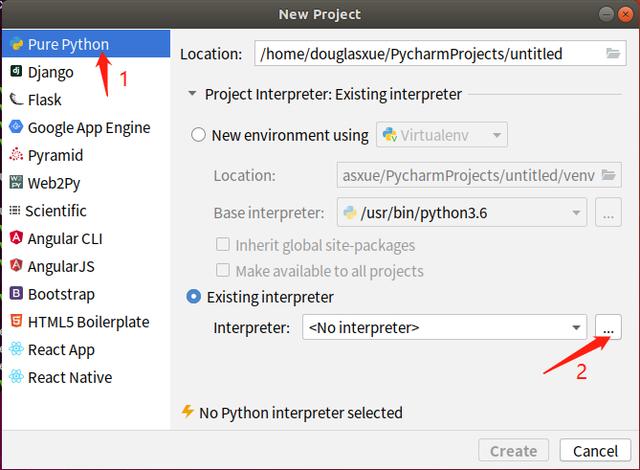The width and height of the screenshot is (640, 470).
Task: Click the HTML5 Boilerplate shield icon
Action: coord(16,321)
